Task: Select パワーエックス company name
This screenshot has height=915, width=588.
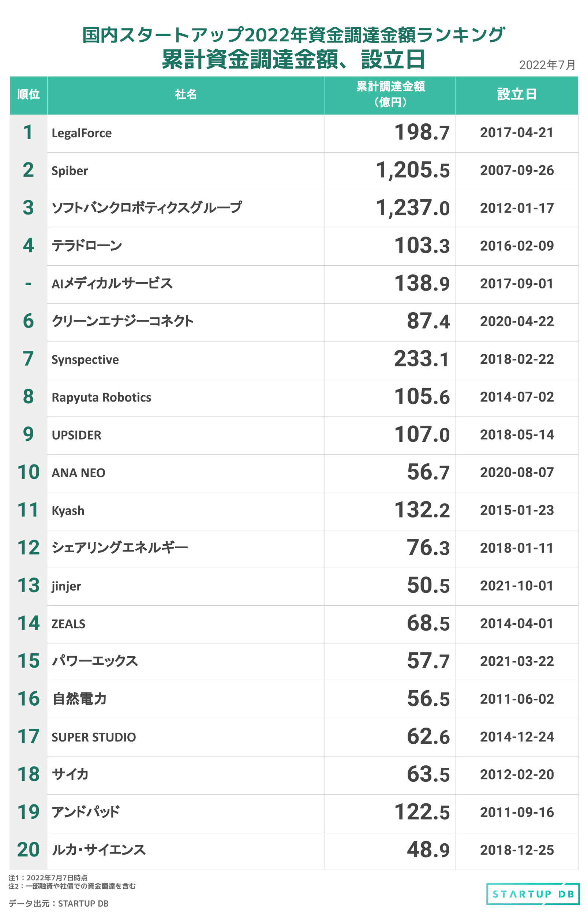Action: pyautogui.click(x=95, y=661)
